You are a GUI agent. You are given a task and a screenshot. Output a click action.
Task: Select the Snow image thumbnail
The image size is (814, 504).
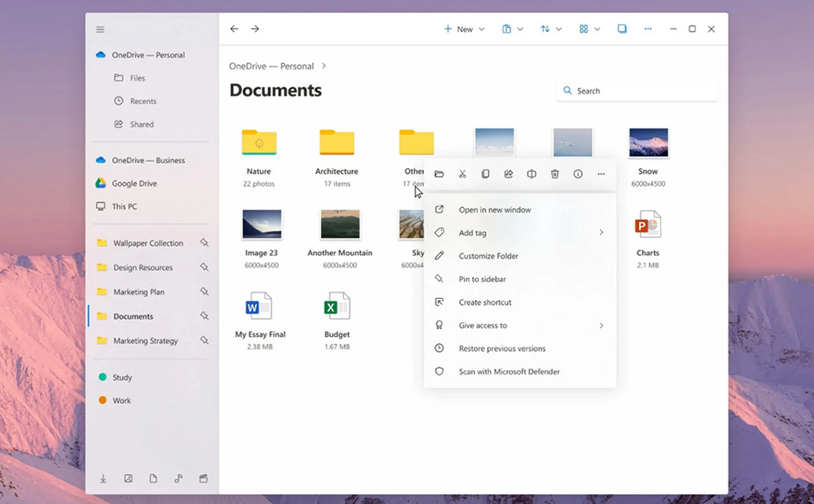(648, 142)
